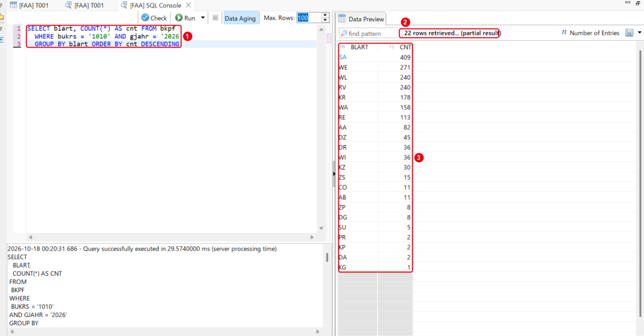Select the RE document type cell

click(x=358, y=117)
